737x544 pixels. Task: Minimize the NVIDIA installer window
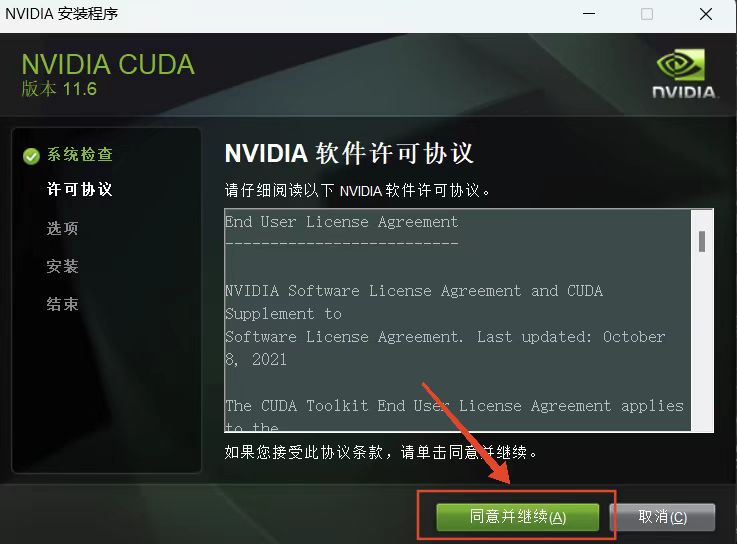tap(589, 14)
